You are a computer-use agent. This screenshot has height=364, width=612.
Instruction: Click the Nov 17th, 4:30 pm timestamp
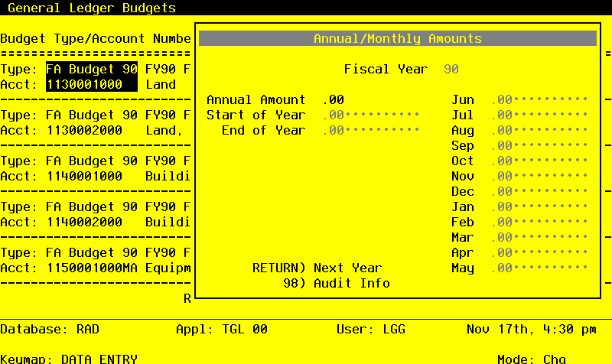pos(532,329)
